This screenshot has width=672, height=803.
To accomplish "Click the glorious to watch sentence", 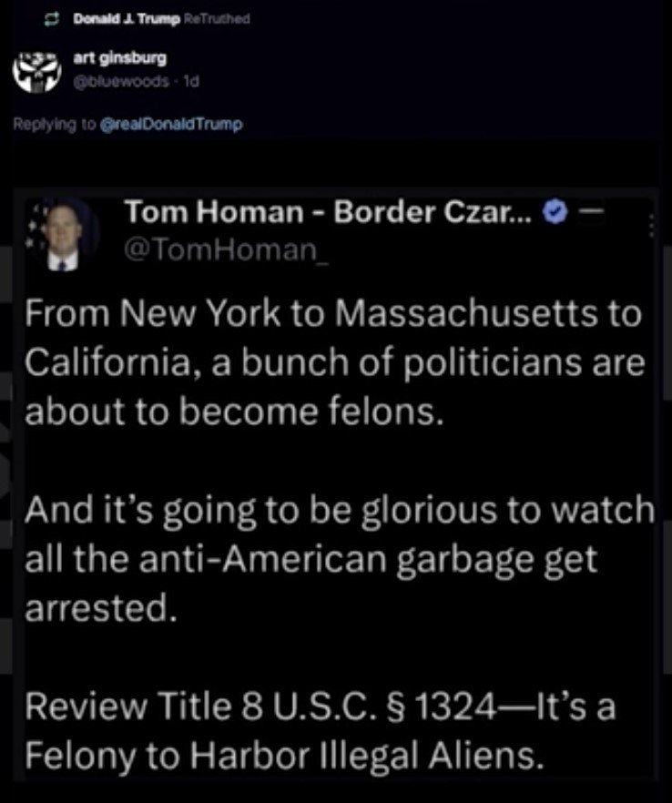I will pos(340,559).
